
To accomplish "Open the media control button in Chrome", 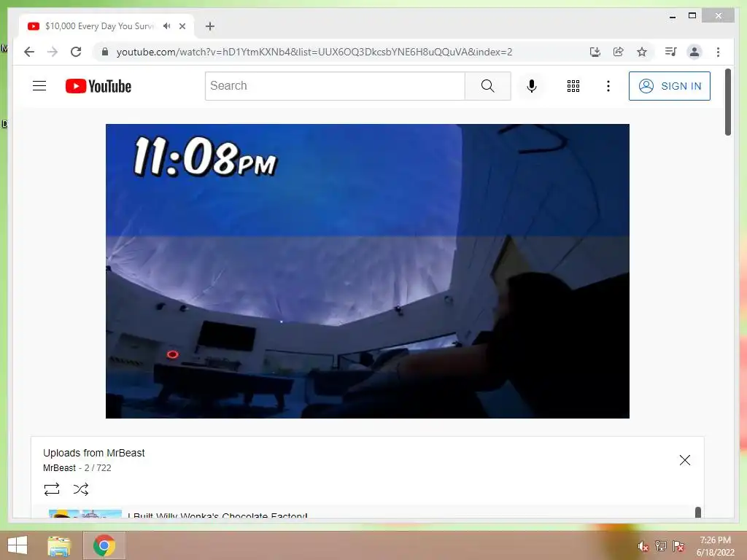I will click(671, 52).
